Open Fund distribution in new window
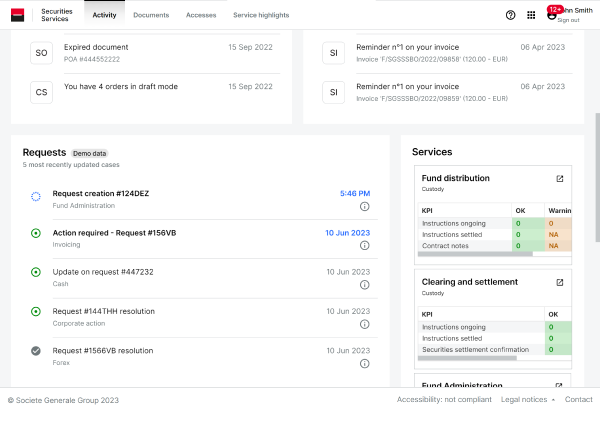This screenshot has height=440, width=600. (x=560, y=179)
